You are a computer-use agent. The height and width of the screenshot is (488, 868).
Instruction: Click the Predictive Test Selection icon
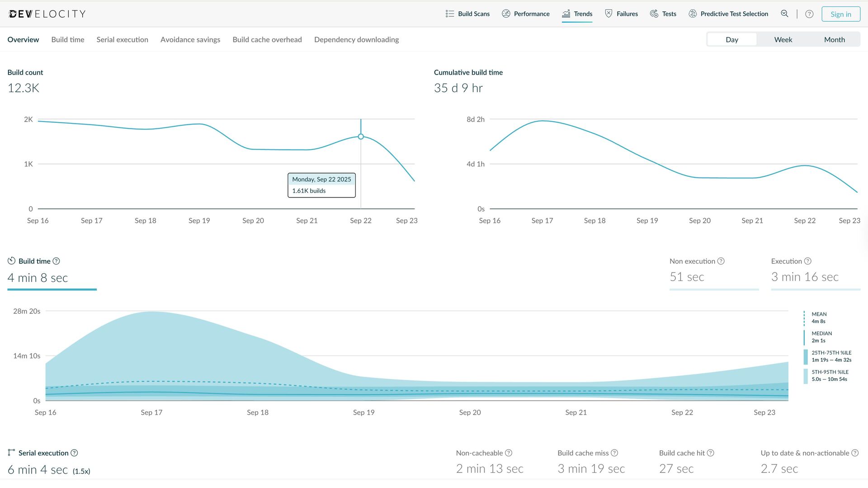692,14
